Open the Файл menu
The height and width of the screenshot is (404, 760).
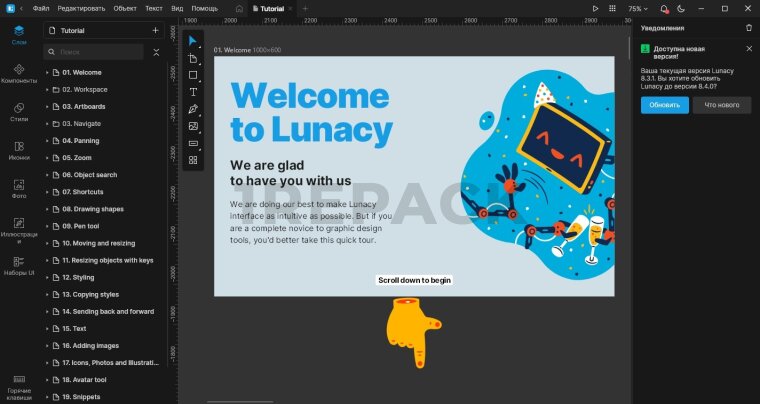click(x=40, y=8)
